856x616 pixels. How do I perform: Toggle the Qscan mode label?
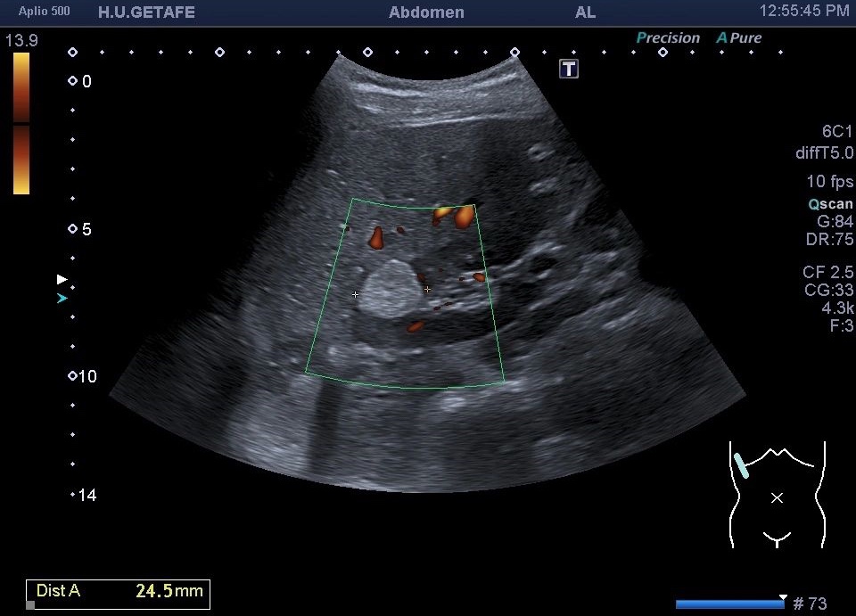830,203
